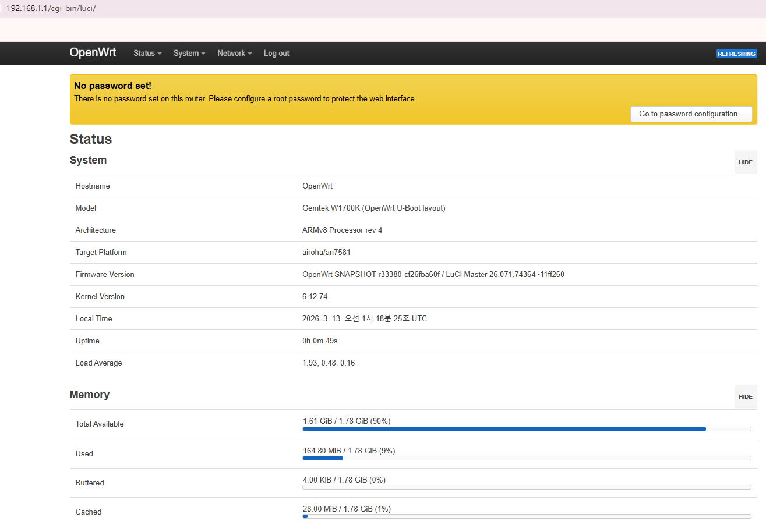This screenshot has height=532, width=766.
Task: Select the Total Available label
Action: tap(100, 424)
